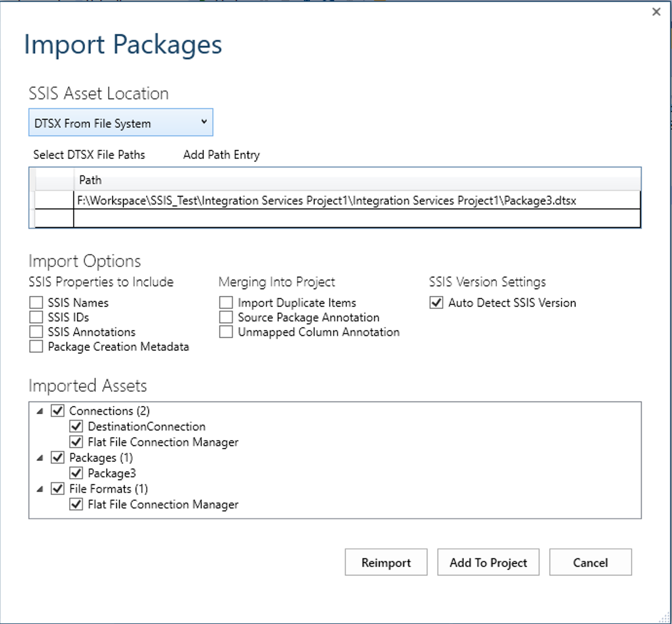Click the Reimport button
The width and height of the screenshot is (672, 624).
(386, 562)
